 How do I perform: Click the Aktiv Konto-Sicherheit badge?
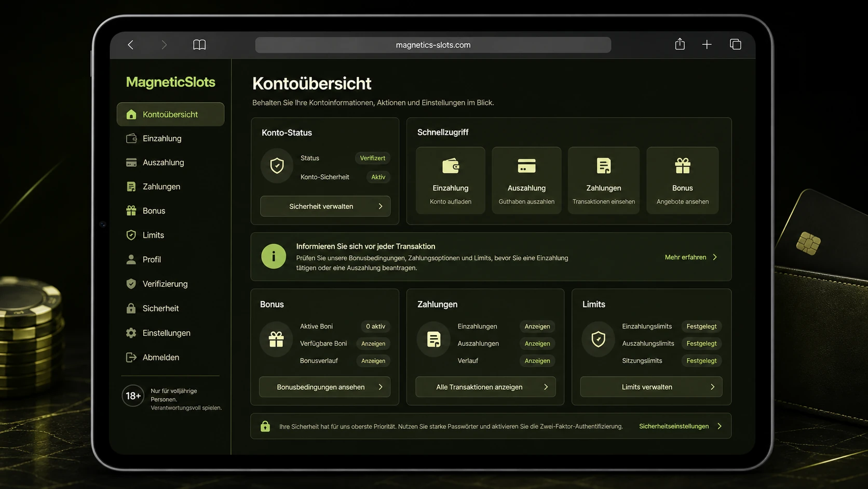pos(378,177)
